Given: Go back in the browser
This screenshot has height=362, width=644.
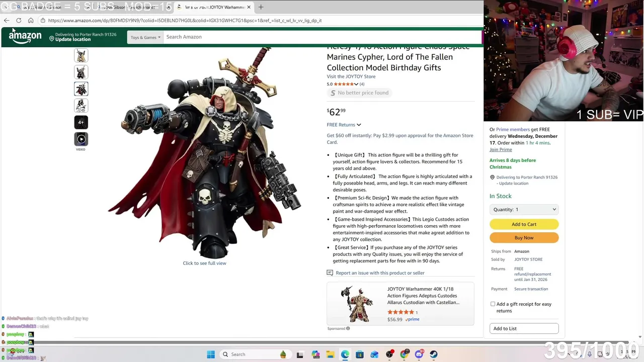Looking at the screenshot, I should [x=7, y=21].
